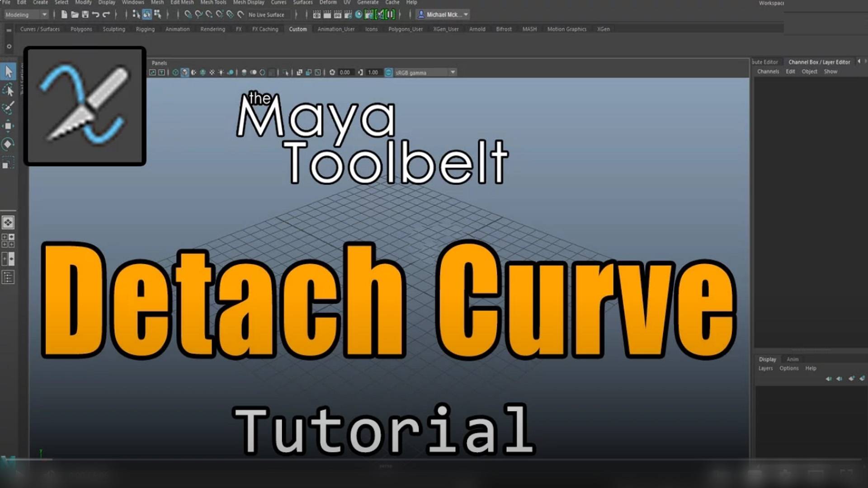
Task: Click Select by hierarchy icon
Action: (136, 14)
